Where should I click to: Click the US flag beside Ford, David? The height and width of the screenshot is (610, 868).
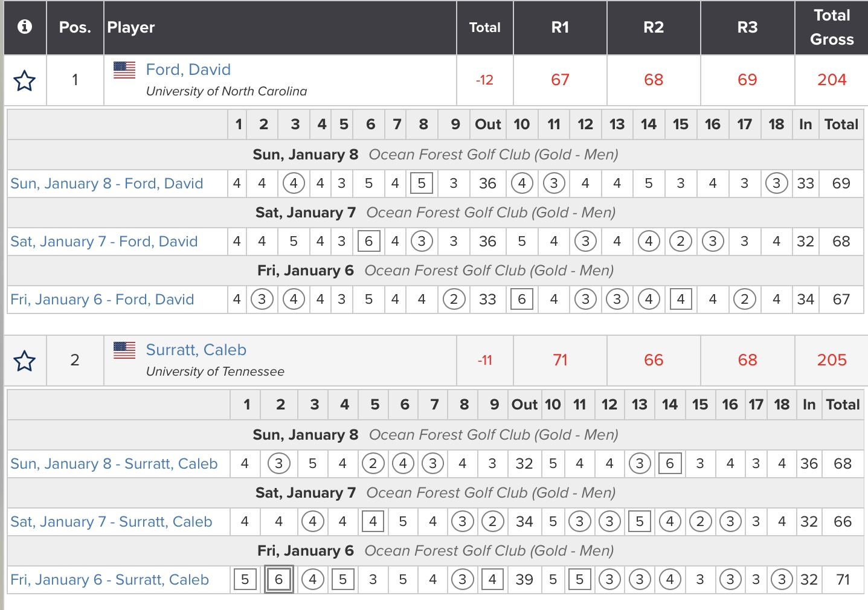point(124,70)
